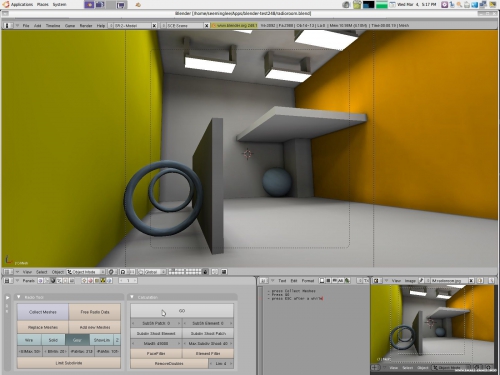Enable the ShowLim option
The image size is (500, 375).
click(x=102, y=340)
